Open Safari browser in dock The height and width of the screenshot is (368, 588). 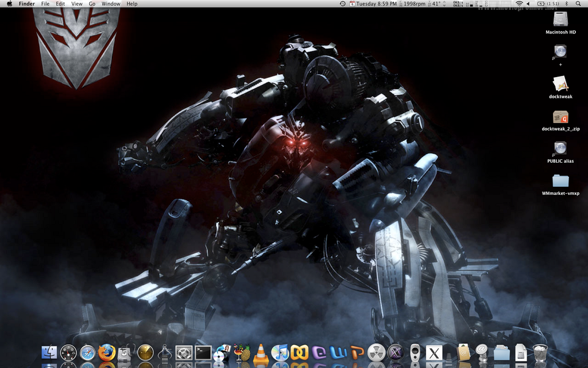pyautogui.click(x=87, y=353)
